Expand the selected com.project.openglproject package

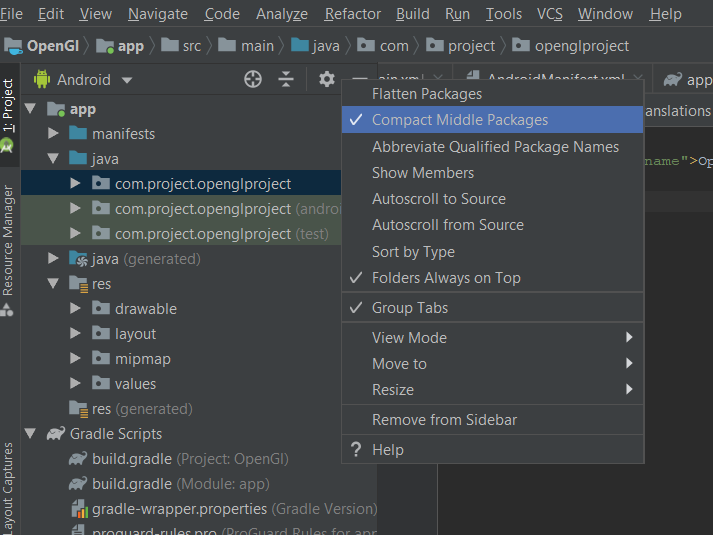coord(75,183)
